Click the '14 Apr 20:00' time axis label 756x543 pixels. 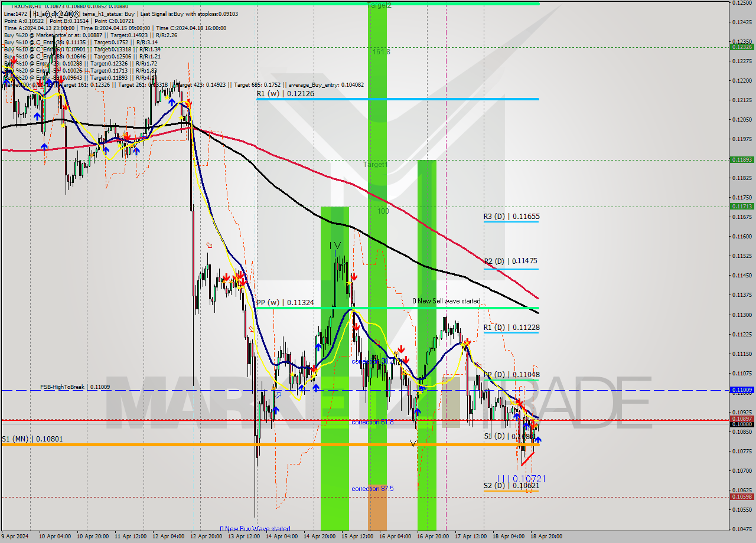(x=320, y=537)
